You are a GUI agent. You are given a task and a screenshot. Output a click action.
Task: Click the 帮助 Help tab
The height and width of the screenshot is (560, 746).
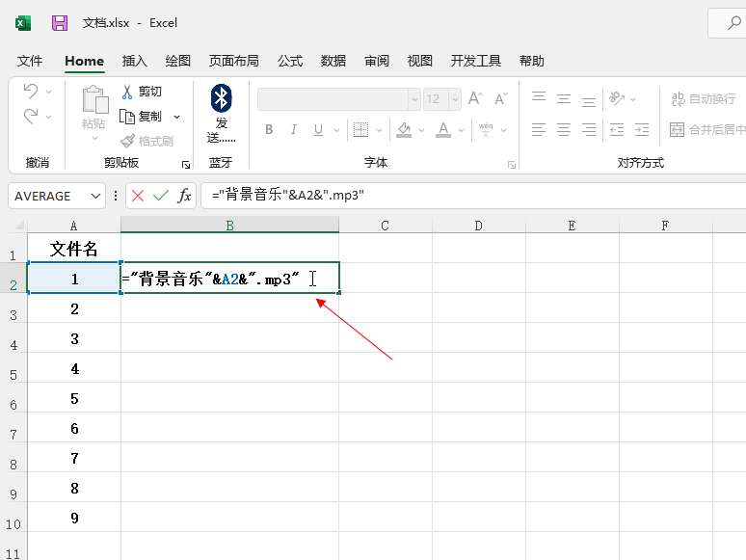coord(531,61)
